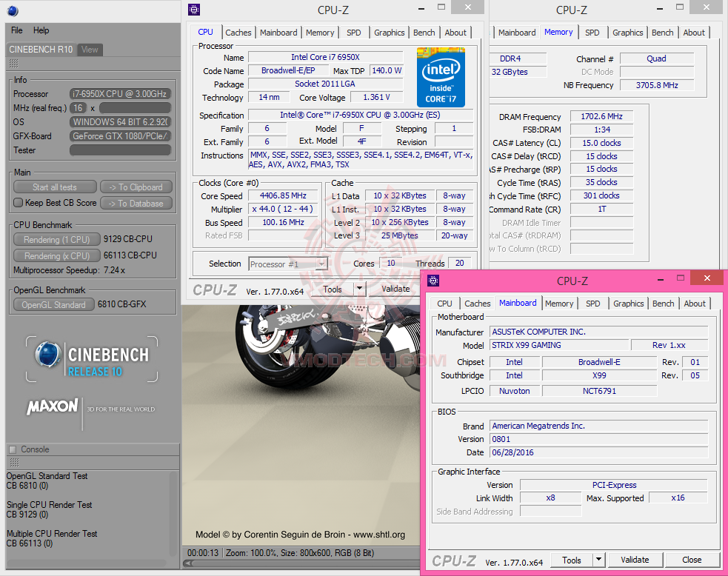Image resolution: width=728 pixels, height=576 pixels.
Task: Enable the Keep Best CB Score checkbox
Action: point(19,203)
